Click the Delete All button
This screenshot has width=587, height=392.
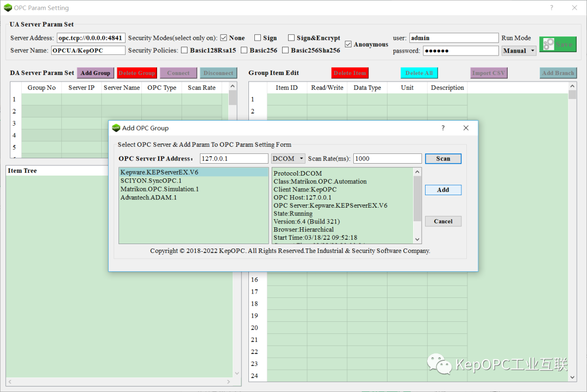coord(419,73)
